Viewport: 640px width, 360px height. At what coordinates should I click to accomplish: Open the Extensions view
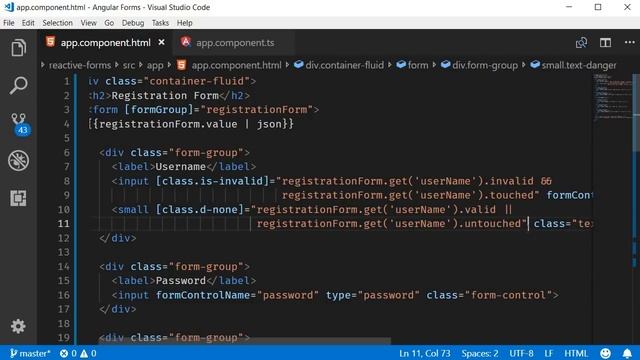(18, 198)
